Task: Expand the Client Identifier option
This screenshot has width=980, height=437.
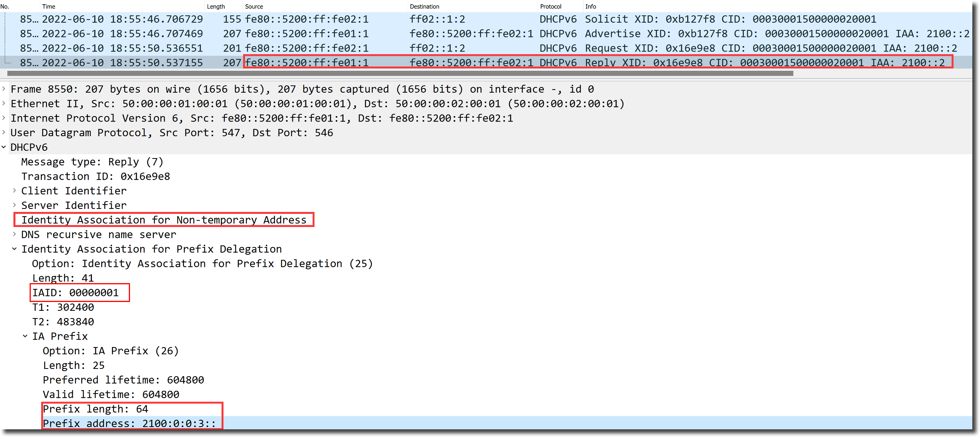Action: (15, 191)
